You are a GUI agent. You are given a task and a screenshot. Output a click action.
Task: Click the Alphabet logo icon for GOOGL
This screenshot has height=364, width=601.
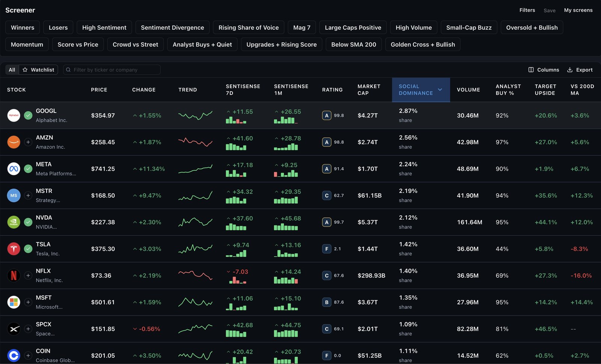pyautogui.click(x=14, y=115)
